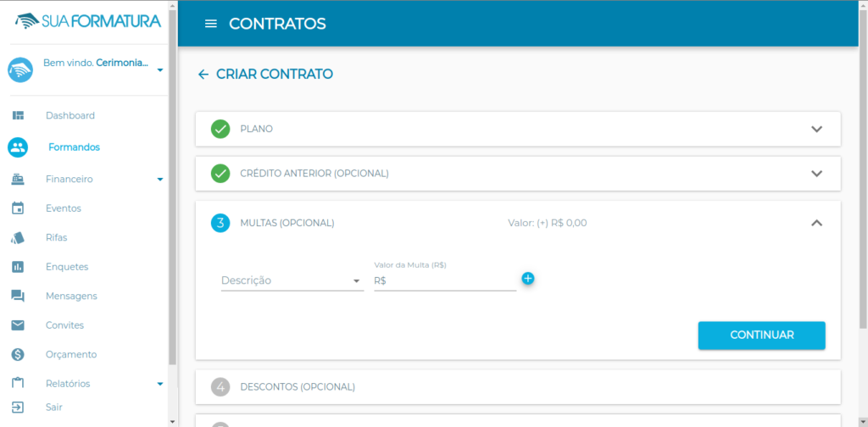Click the Orçamento dollar icon
Viewport: 868px width, 427px height.
[x=19, y=354]
